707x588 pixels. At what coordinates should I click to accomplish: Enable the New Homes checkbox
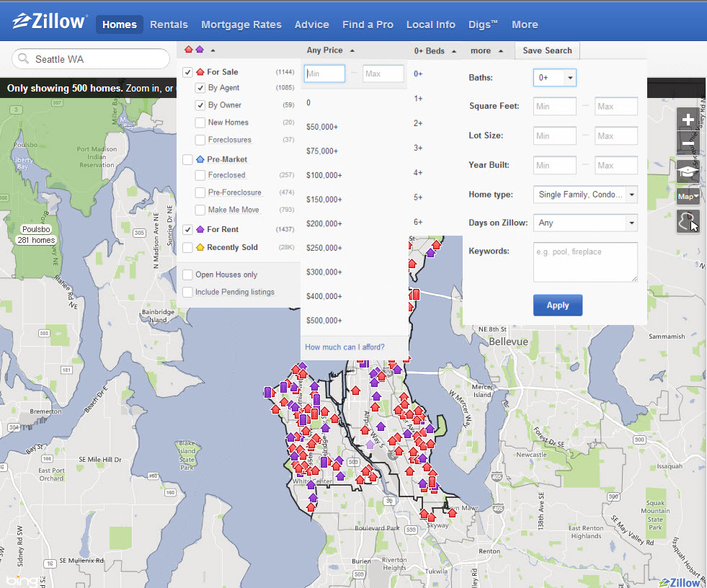click(200, 122)
